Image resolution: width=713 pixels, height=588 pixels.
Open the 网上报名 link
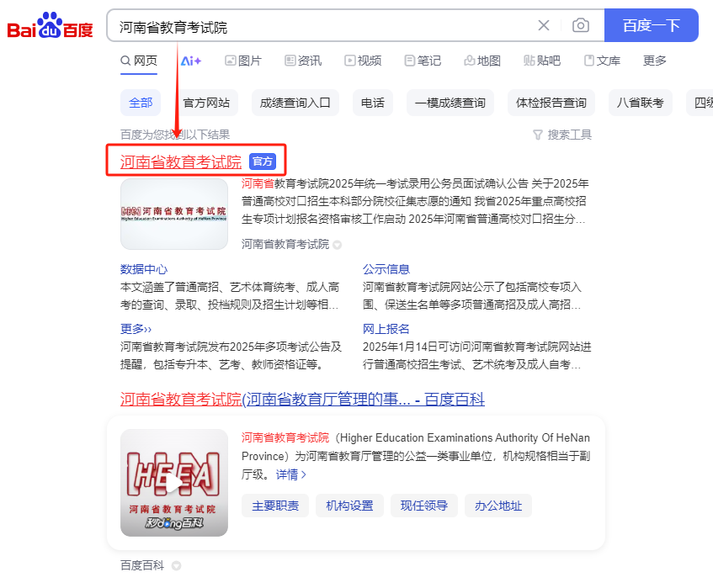[x=386, y=328]
